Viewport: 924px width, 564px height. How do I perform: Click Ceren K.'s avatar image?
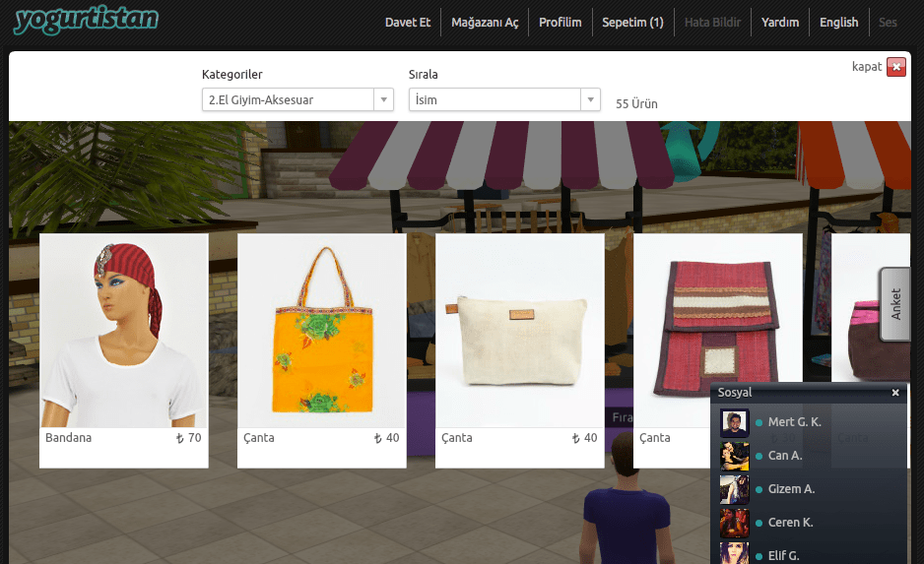click(734, 523)
